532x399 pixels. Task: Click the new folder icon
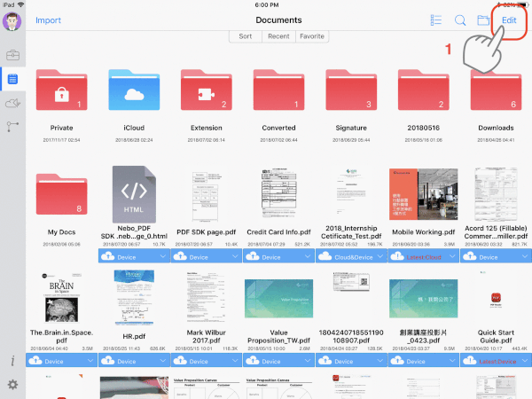484,20
